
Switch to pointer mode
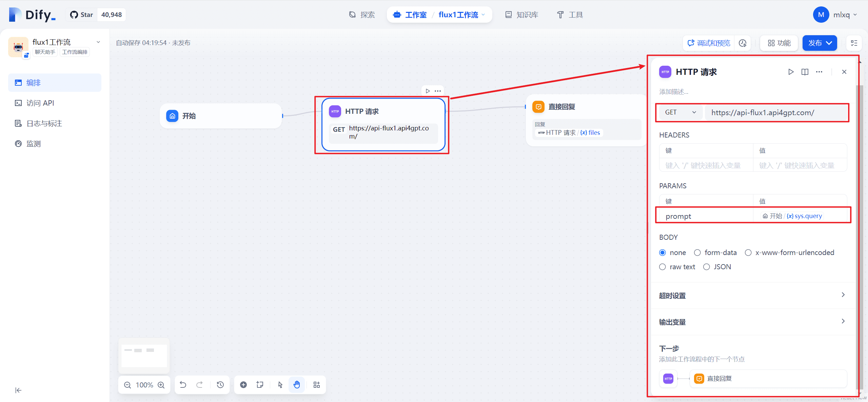click(x=280, y=385)
